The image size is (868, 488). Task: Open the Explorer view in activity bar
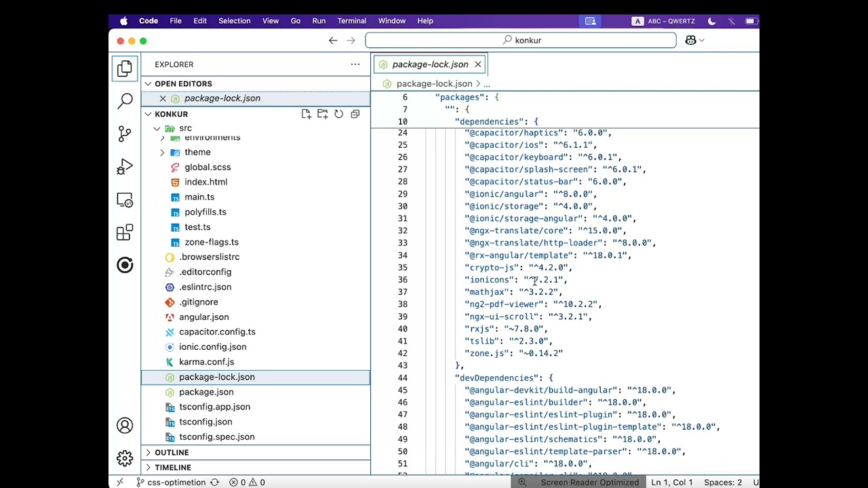click(x=125, y=68)
